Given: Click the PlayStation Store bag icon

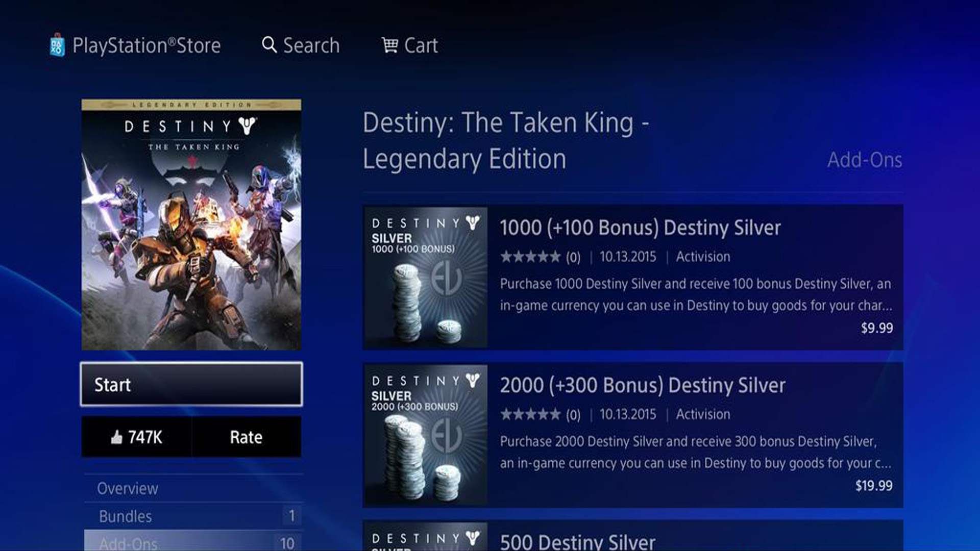Looking at the screenshot, I should point(57,45).
